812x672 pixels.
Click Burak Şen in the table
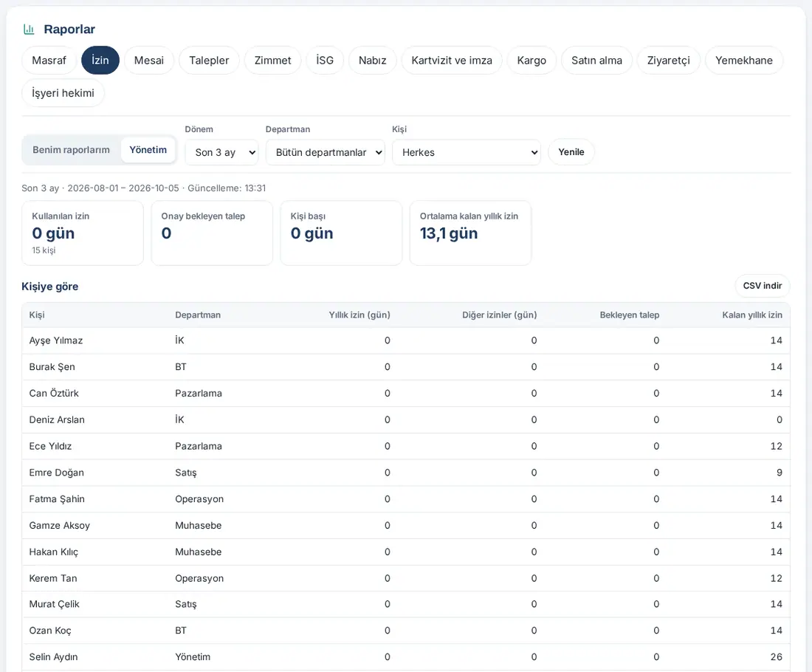point(52,367)
